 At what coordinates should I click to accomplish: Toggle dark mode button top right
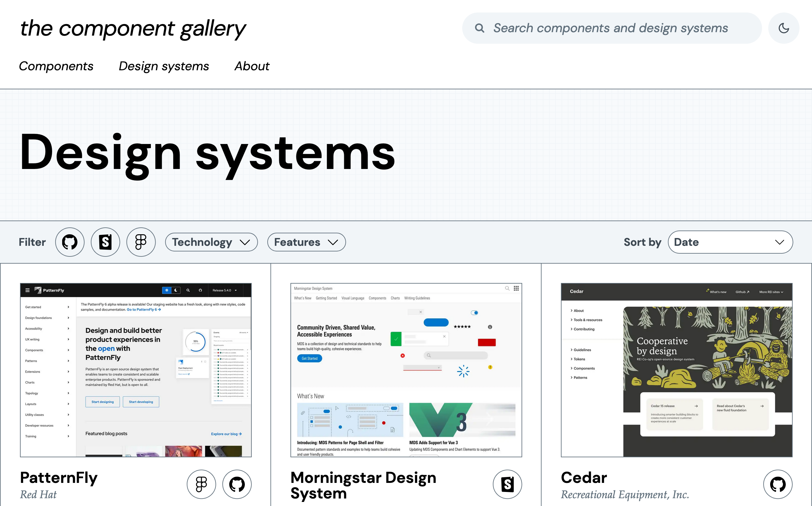(785, 27)
